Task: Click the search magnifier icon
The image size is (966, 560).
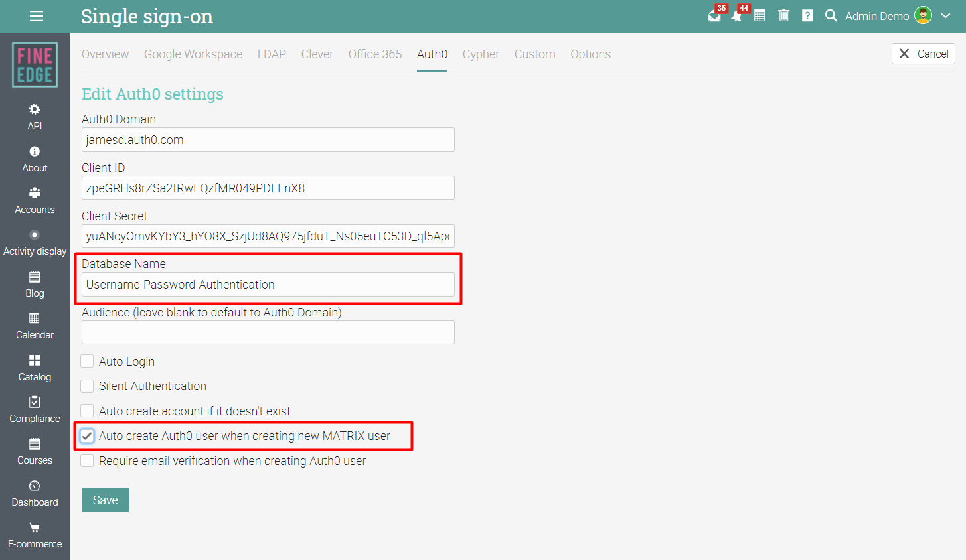Action: pos(831,16)
